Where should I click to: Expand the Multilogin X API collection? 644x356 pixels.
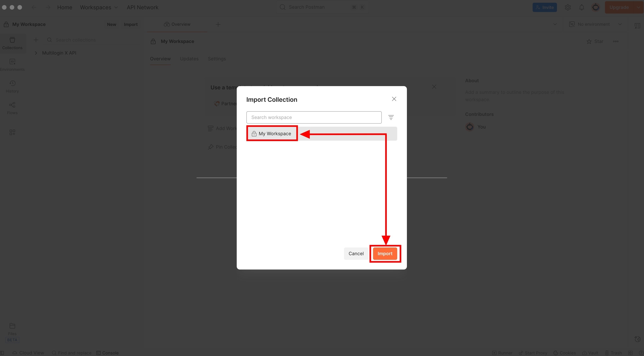(36, 53)
